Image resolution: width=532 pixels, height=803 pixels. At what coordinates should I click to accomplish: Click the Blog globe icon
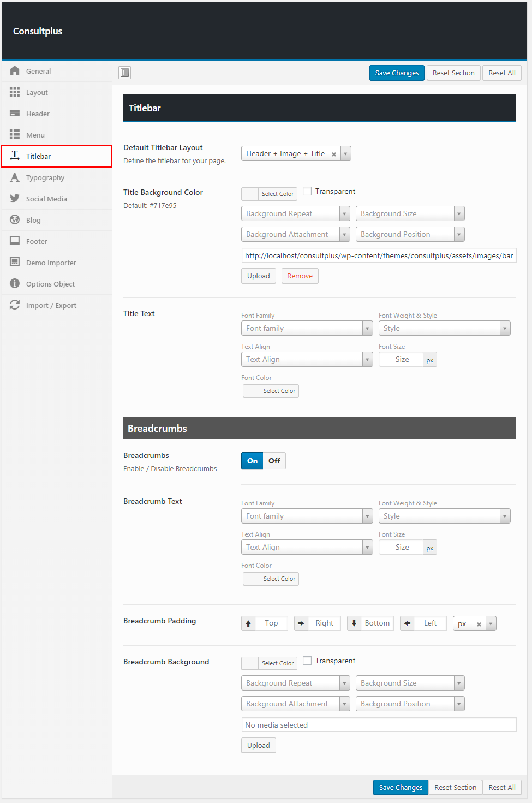(15, 220)
